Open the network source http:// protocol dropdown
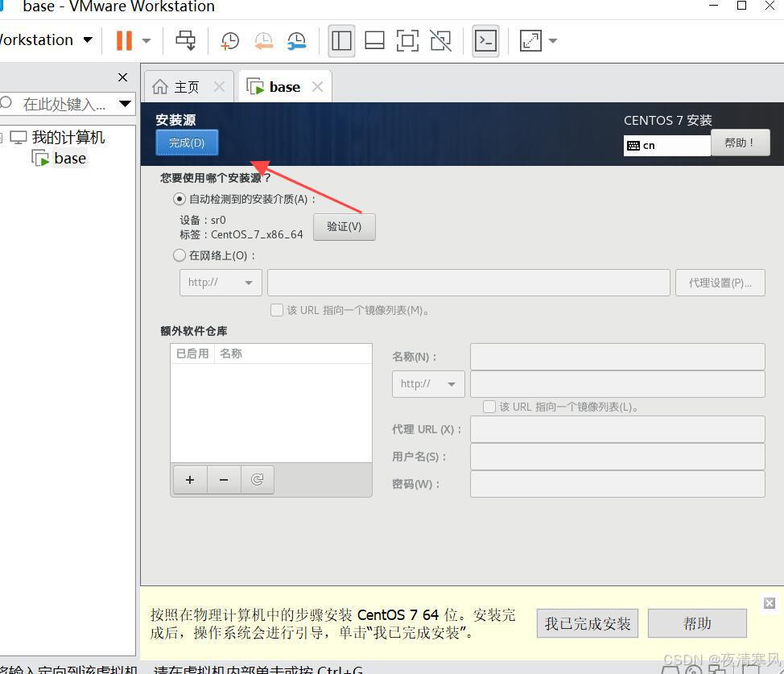Image resolution: width=784 pixels, height=674 pixels. click(221, 283)
